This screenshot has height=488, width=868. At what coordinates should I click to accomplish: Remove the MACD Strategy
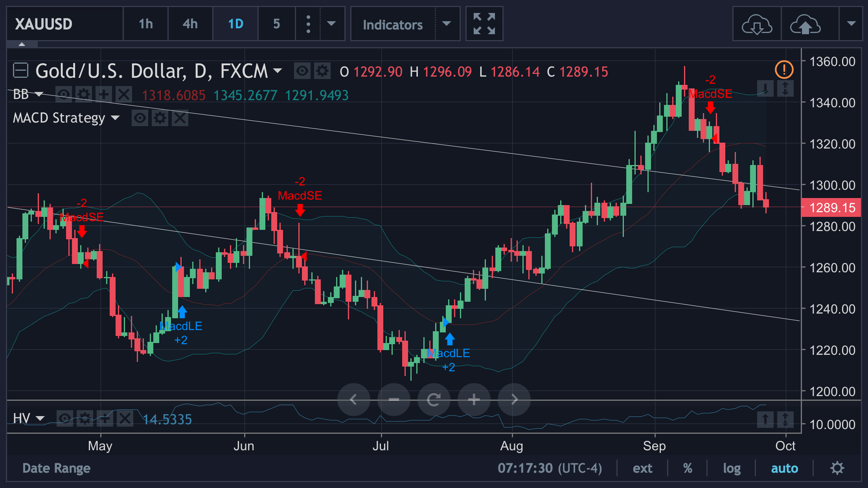[180, 118]
